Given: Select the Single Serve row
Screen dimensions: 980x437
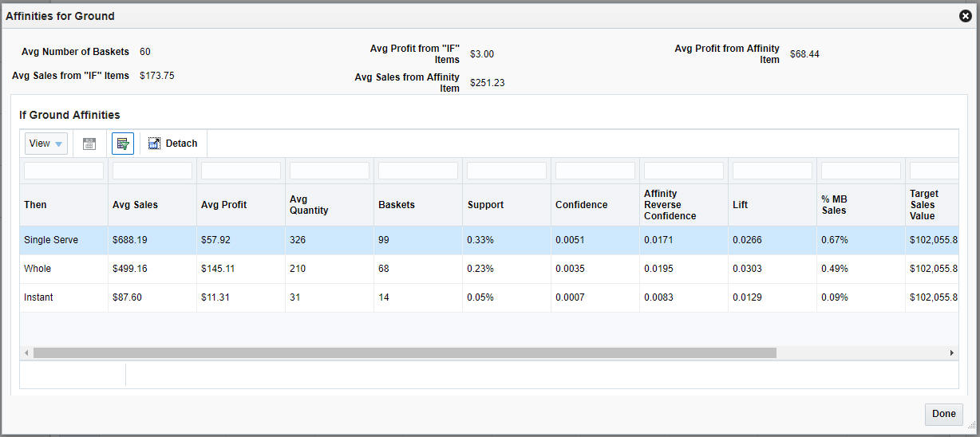Looking at the screenshot, I should (488, 240).
